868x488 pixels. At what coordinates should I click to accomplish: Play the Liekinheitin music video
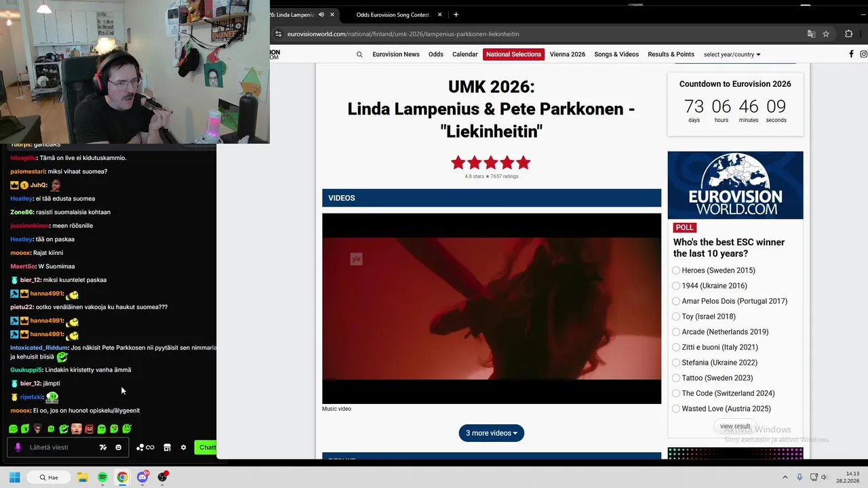[492, 308]
